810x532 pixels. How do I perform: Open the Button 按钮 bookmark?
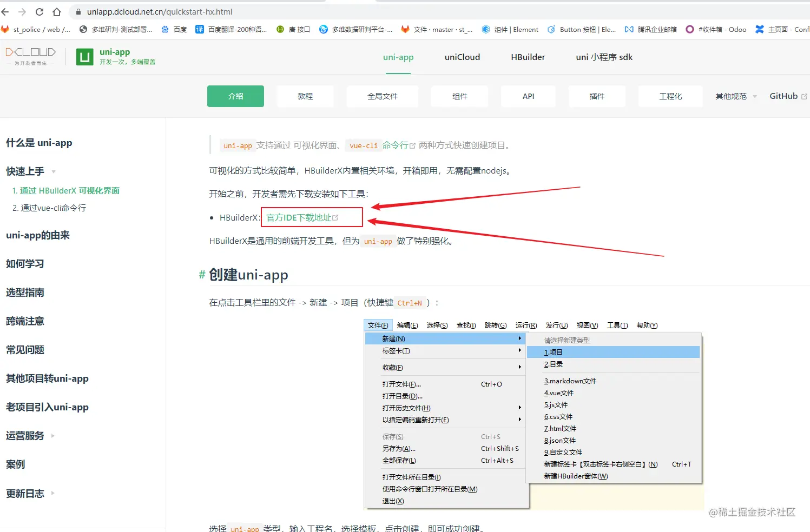point(582,30)
